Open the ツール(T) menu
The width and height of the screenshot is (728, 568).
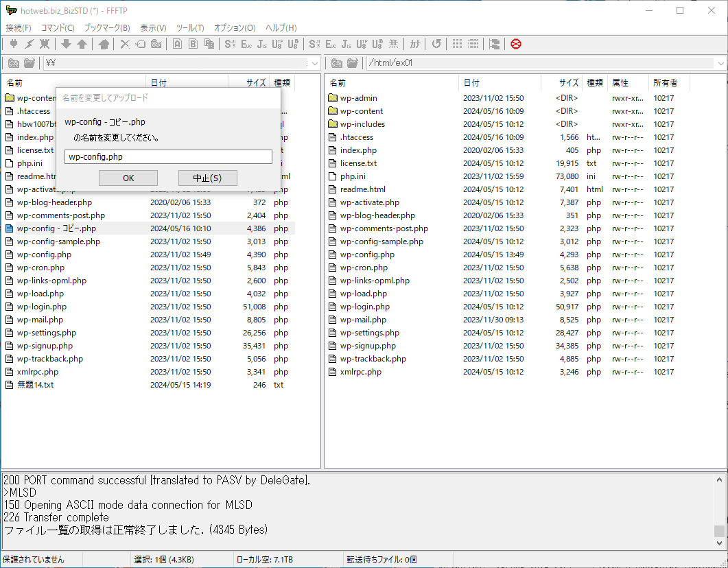(x=190, y=28)
